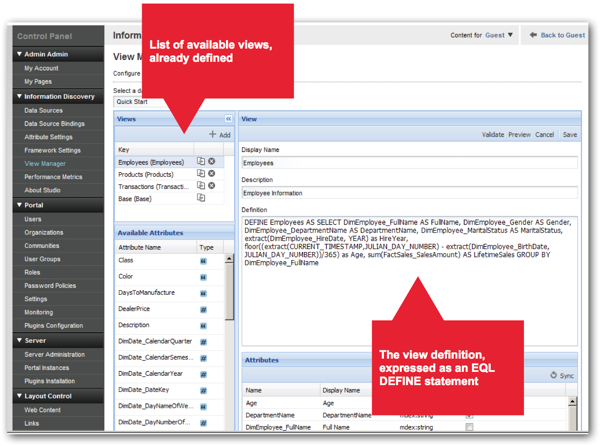Click the Available Attributes scrollbar thumb
Viewport: 600px width, 446px height.
pos(229,291)
